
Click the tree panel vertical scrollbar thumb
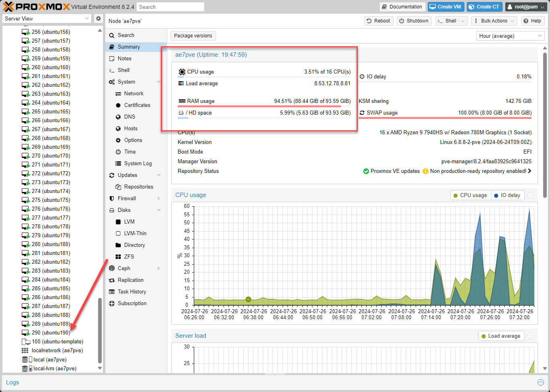[x=100, y=330]
